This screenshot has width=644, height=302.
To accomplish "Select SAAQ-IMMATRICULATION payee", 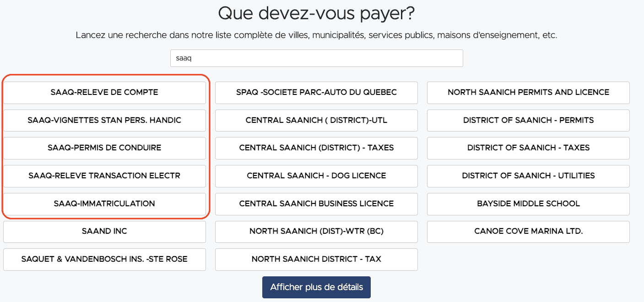I will pos(104,204).
